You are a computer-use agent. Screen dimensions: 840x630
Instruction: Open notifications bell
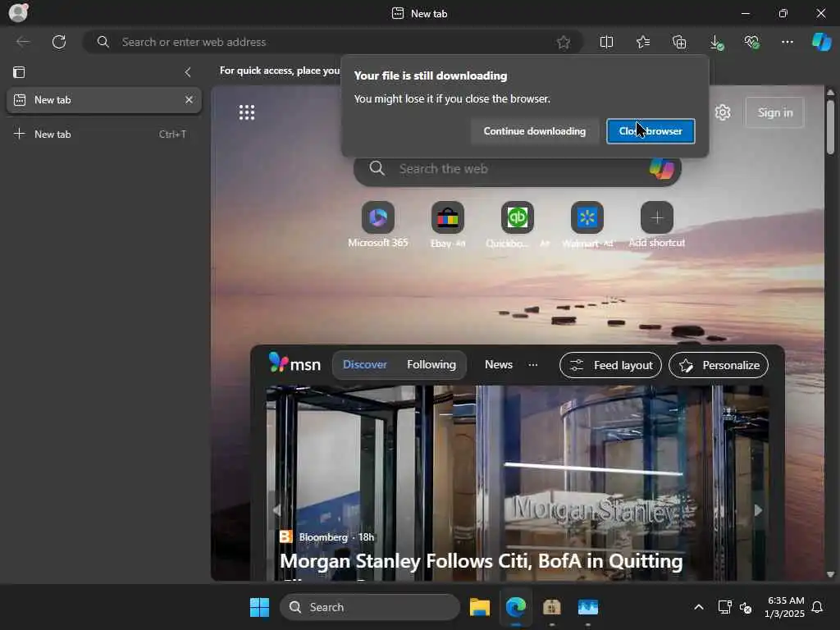[x=817, y=607]
